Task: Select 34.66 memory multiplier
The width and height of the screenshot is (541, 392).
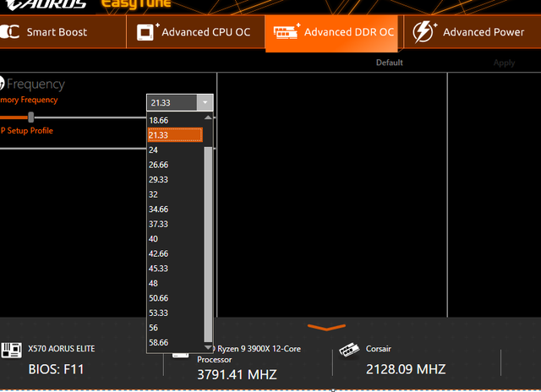Action: click(x=175, y=210)
